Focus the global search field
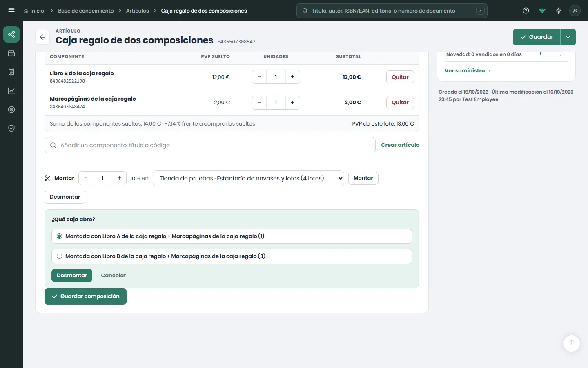The width and height of the screenshot is (588, 368). point(392,11)
